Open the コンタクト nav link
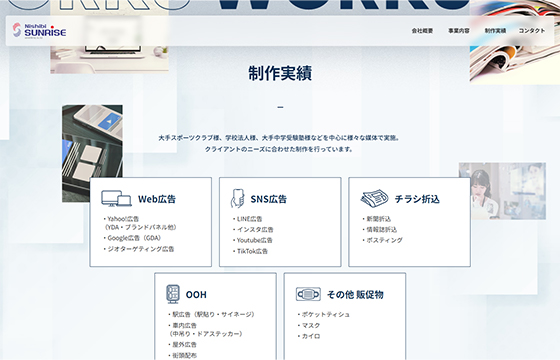This screenshot has width=560, height=360. tap(532, 31)
